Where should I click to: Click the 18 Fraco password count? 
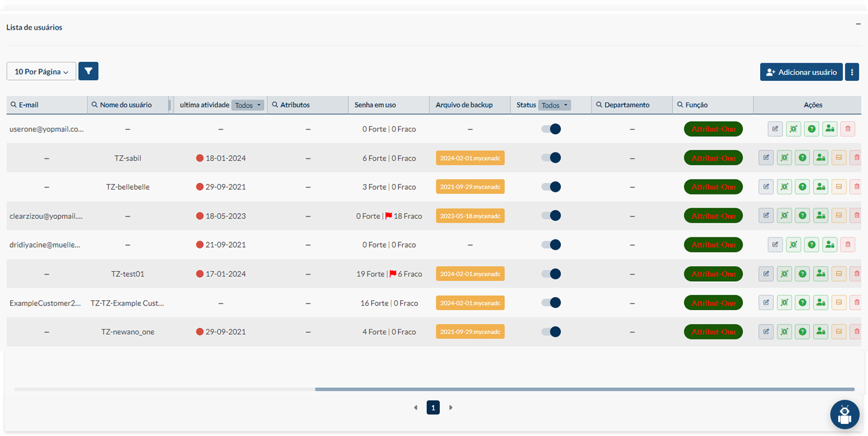coord(408,216)
